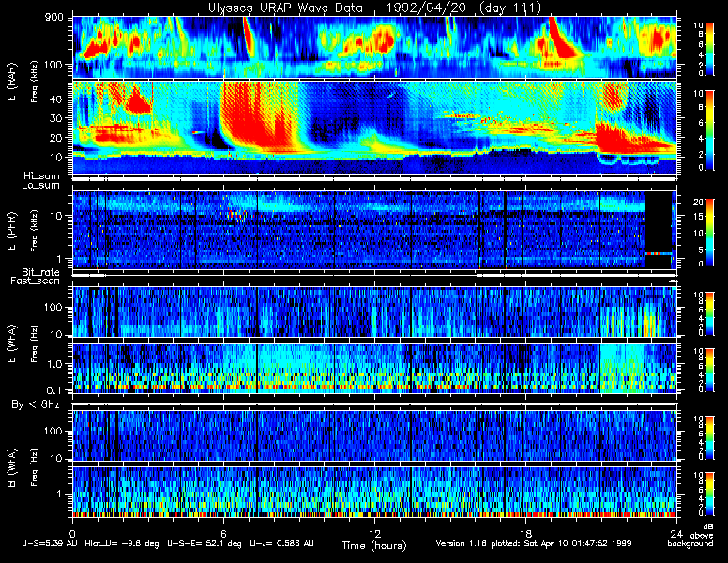This screenshot has height=563, width=728.
Task: Click the E (PFR) spectrogram panel
Action: (x=374, y=230)
